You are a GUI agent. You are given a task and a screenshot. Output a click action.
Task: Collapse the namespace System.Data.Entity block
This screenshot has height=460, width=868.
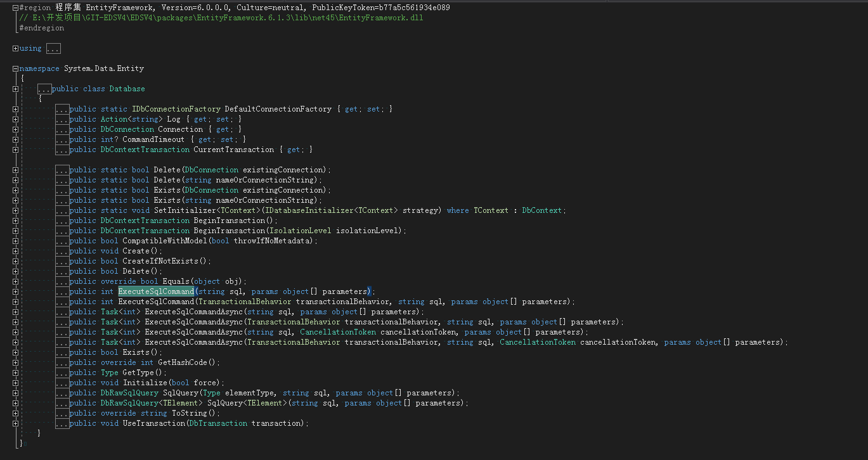(15, 68)
